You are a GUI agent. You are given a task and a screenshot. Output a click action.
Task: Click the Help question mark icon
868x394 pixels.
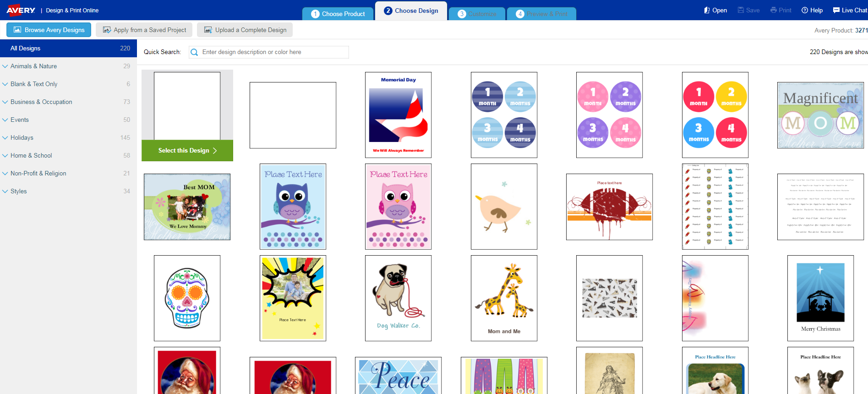(804, 10)
